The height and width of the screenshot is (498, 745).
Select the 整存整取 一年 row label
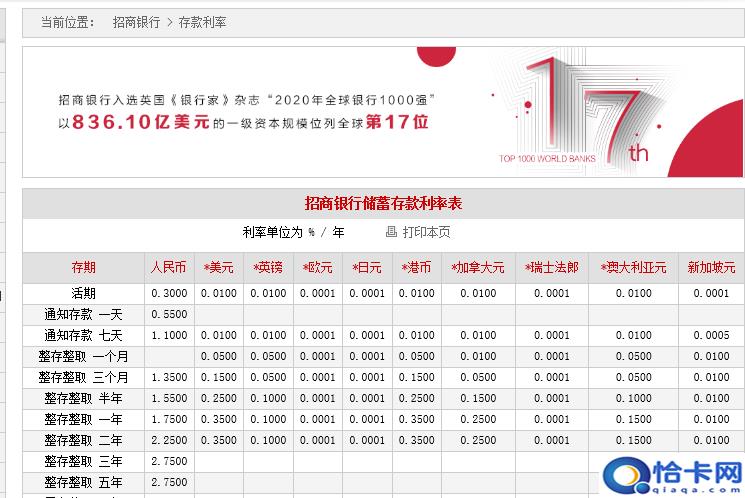click(x=84, y=419)
